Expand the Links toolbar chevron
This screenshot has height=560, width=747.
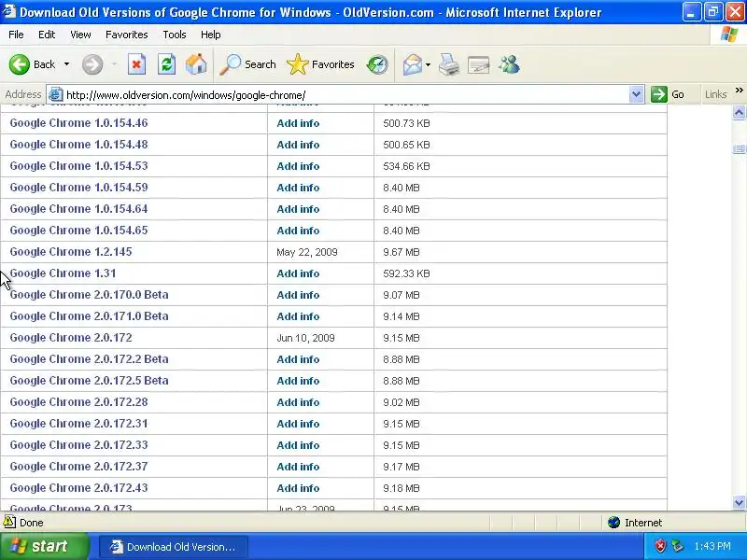point(739,91)
